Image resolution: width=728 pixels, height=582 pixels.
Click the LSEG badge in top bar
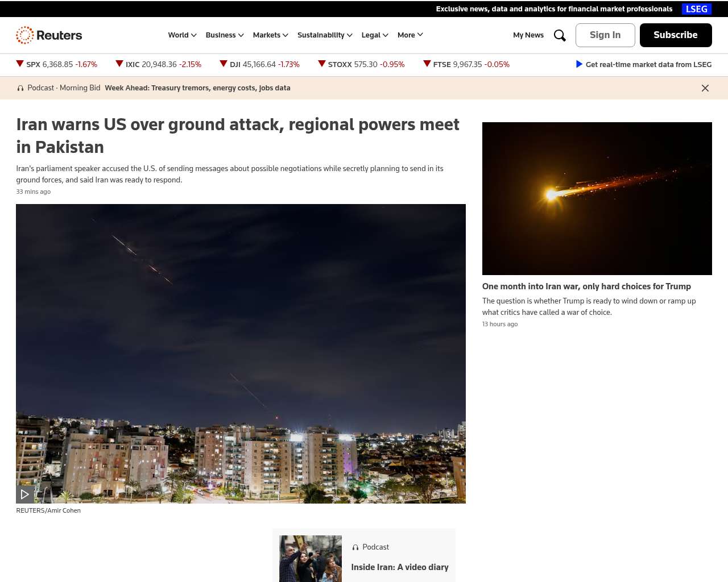(x=697, y=9)
